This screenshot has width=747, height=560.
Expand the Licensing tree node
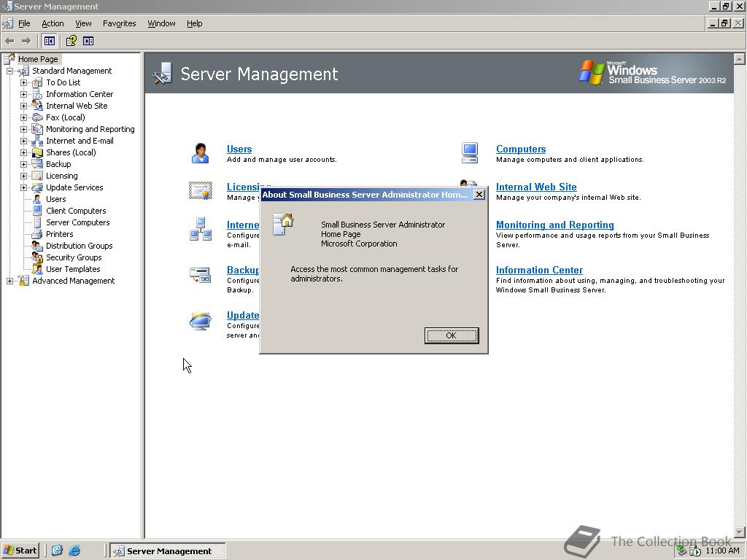(23, 176)
